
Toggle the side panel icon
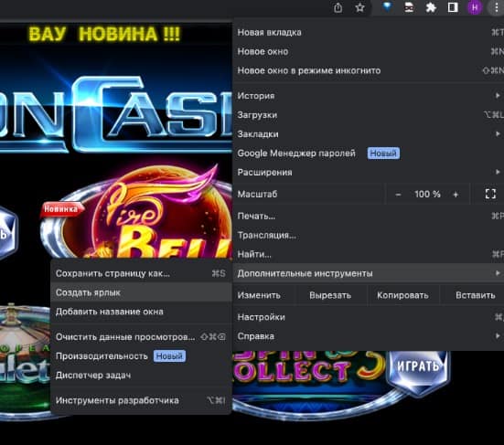pos(453,7)
